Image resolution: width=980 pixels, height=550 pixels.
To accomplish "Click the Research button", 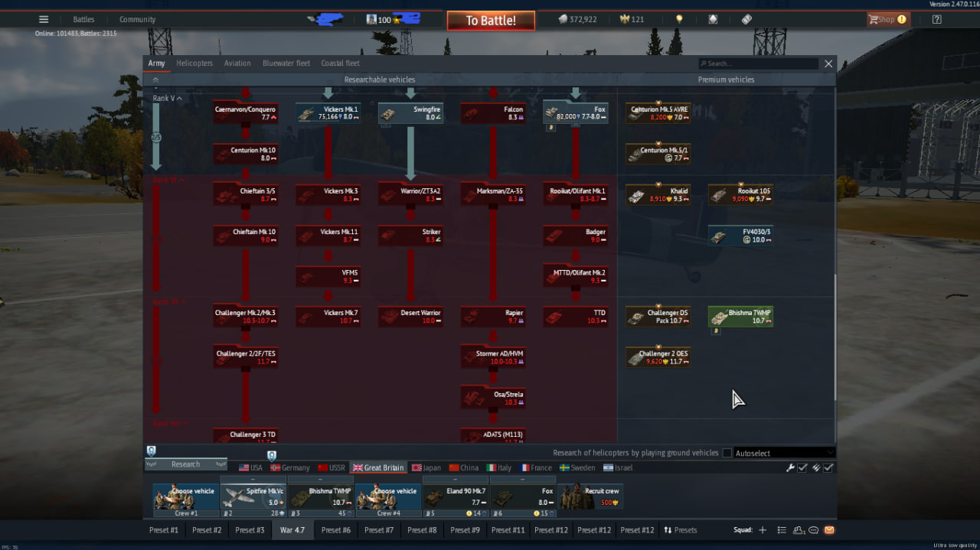I will pos(185,464).
